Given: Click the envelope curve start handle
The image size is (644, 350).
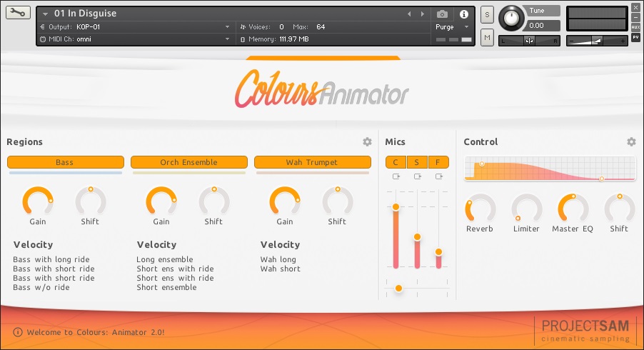Looking at the screenshot, I should pos(482,164).
